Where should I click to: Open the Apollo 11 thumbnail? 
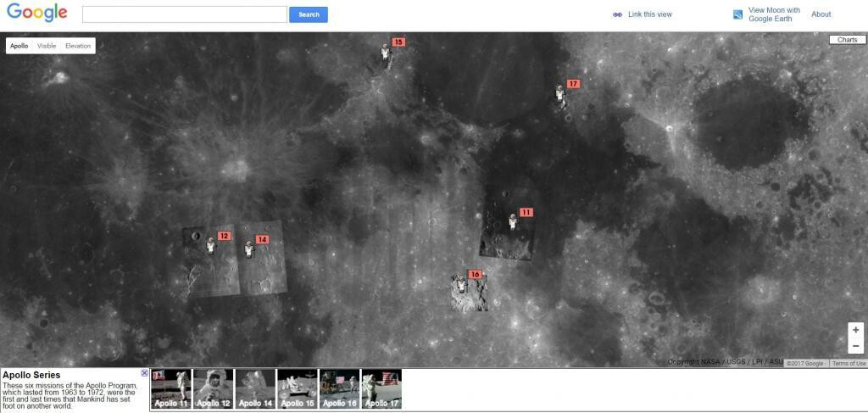coord(171,389)
